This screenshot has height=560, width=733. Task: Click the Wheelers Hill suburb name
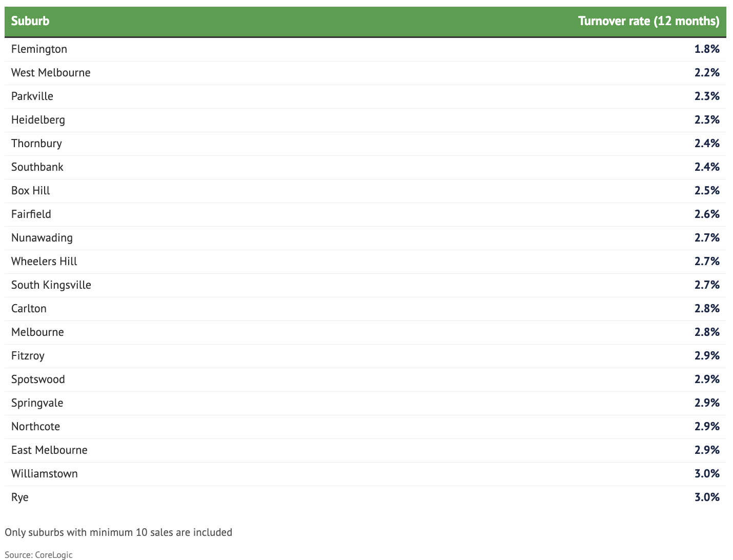[x=44, y=262]
